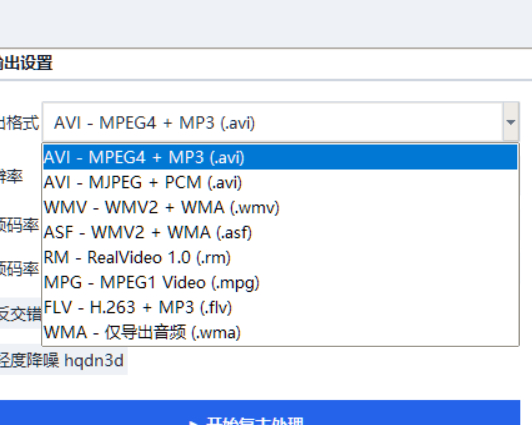Select FLV - H.263 + MP3 (.flv)
Image resolution: width=532 pixels, height=425 pixels.
pos(280,307)
